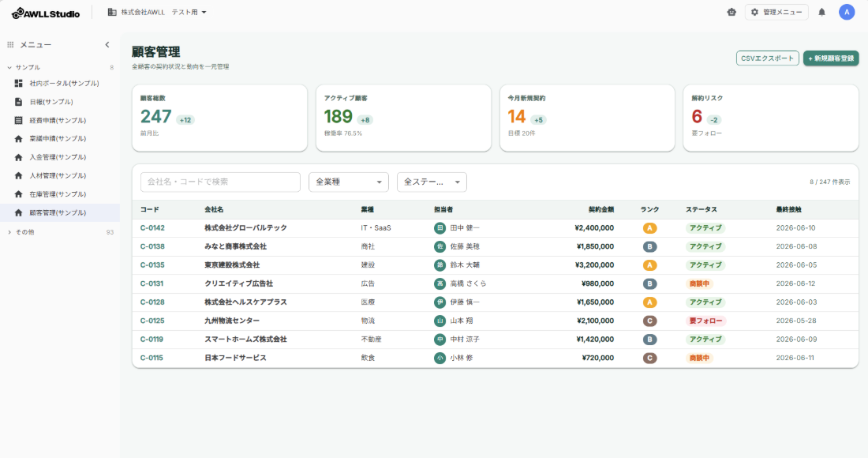Click the 入金管理(サンプル) home icon
Image resolution: width=868 pixels, height=458 pixels.
[18, 157]
